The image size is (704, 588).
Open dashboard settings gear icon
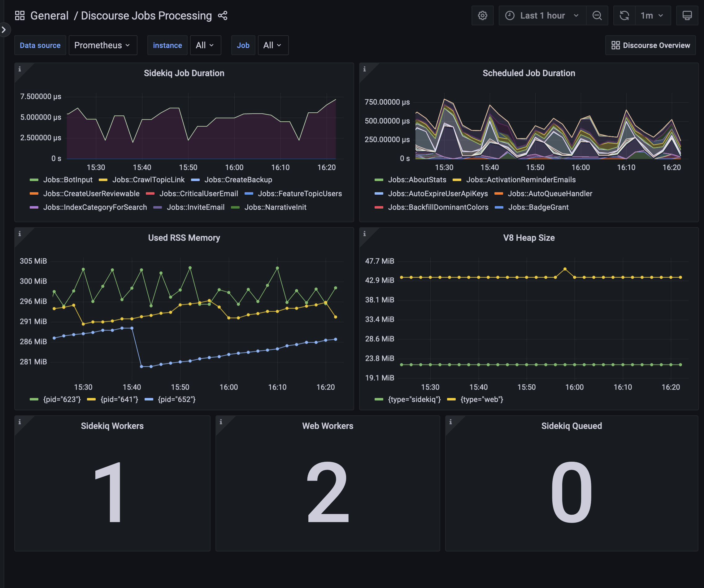483,15
